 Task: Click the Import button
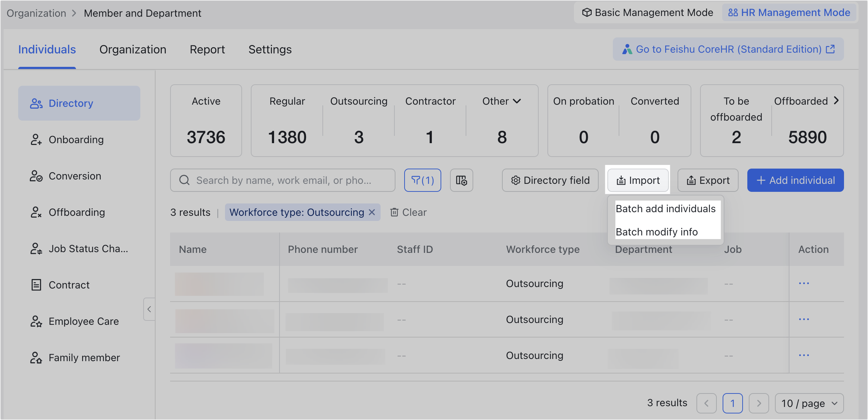(638, 180)
